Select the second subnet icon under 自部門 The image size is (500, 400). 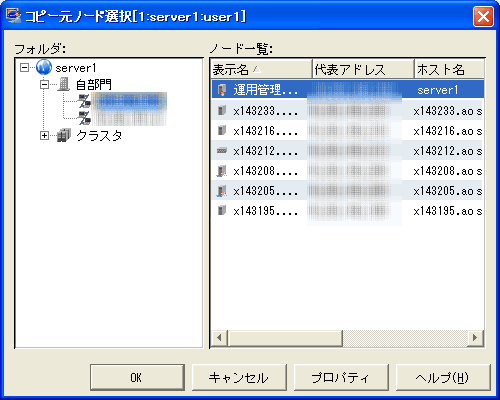84,118
